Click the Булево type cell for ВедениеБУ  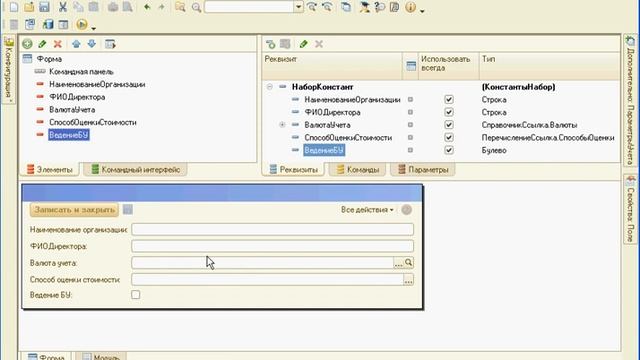point(494,150)
